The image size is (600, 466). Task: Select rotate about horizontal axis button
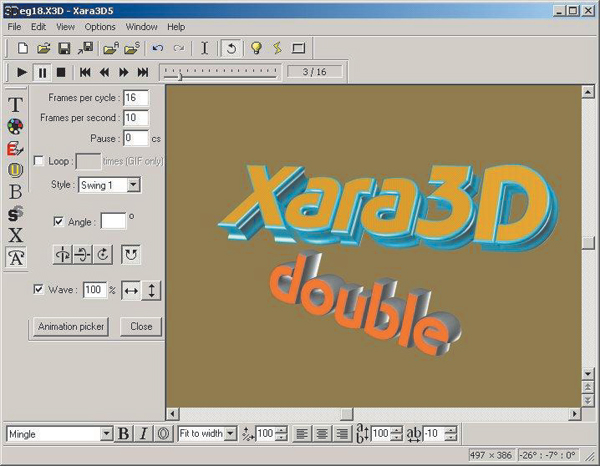pyautogui.click(x=83, y=254)
